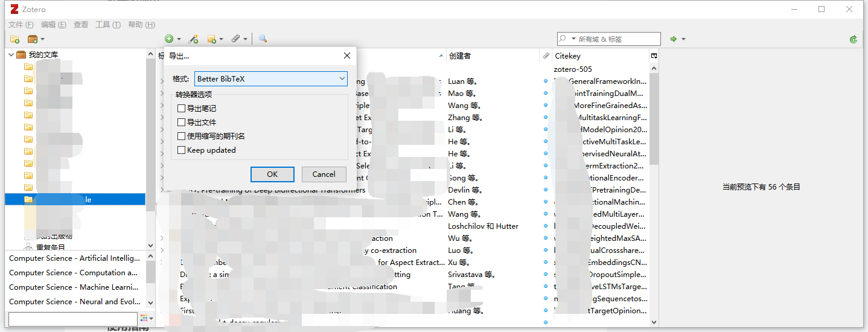Select the Zhang 等。 item row

[403, 118]
